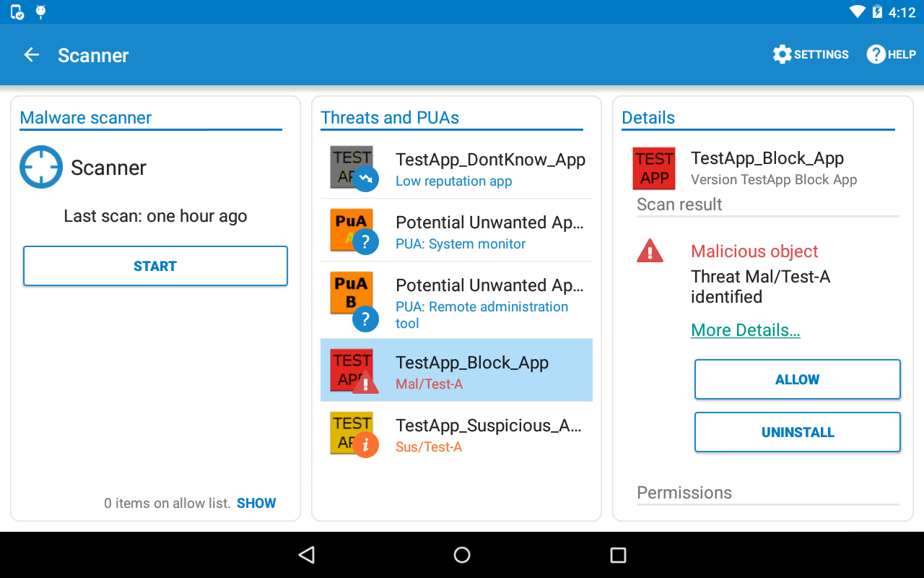This screenshot has width=924, height=578.
Task: Click the warning badge on TestApp_Block_App icon
Action: [365, 386]
